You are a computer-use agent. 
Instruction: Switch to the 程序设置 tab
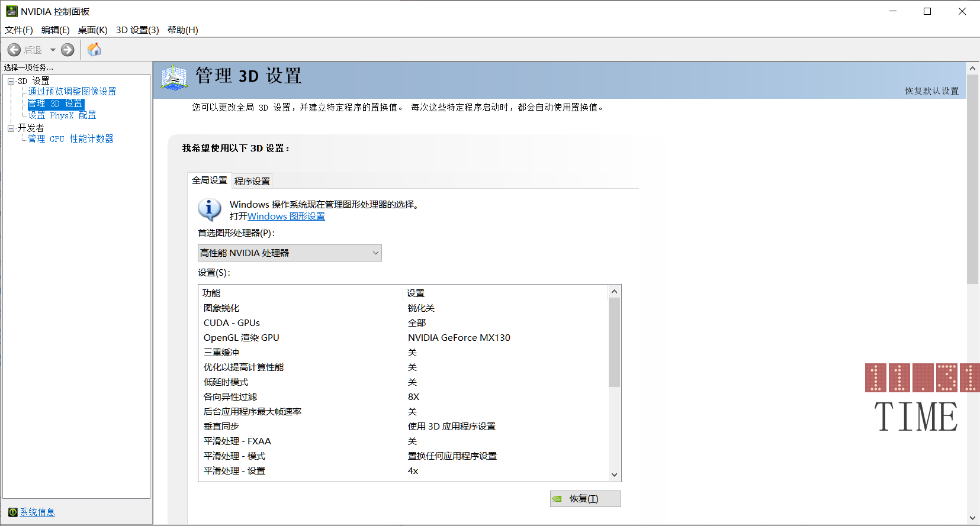(252, 181)
